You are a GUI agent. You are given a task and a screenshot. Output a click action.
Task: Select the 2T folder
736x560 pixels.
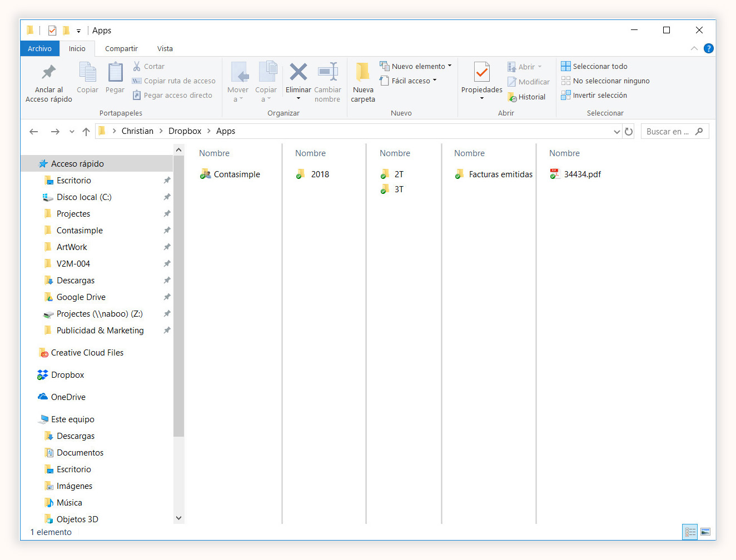[x=392, y=174]
